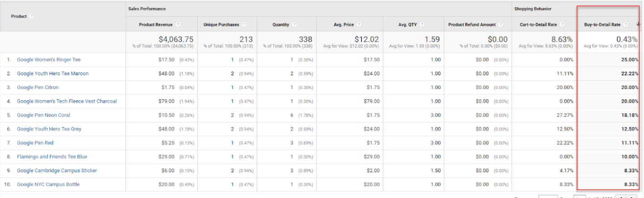Select Google Pen Citron product link
This screenshot has height=198, width=644.
[38, 88]
